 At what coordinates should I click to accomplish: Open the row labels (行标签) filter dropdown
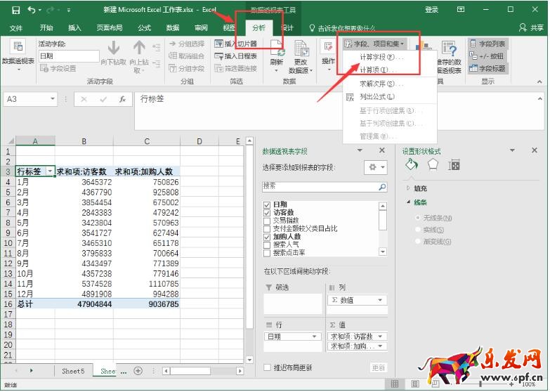pyautogui.click(x=50, y=171)
